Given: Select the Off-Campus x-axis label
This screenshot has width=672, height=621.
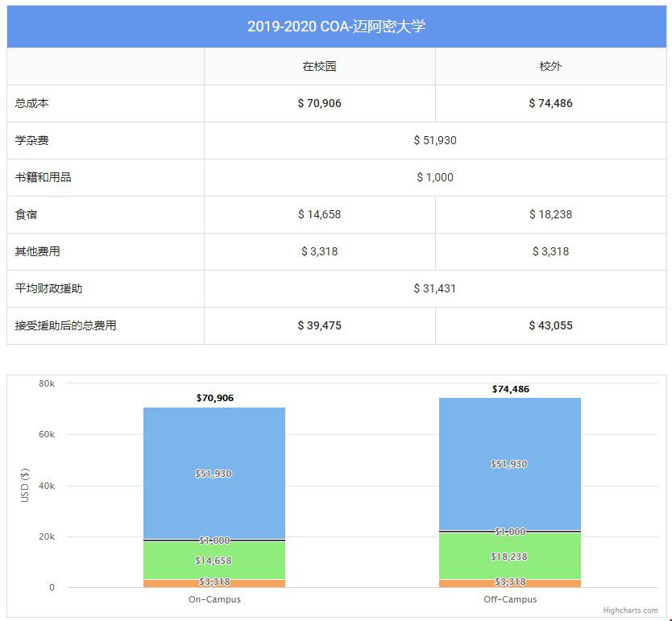Looking at the screenshot, I should point(509,599).
